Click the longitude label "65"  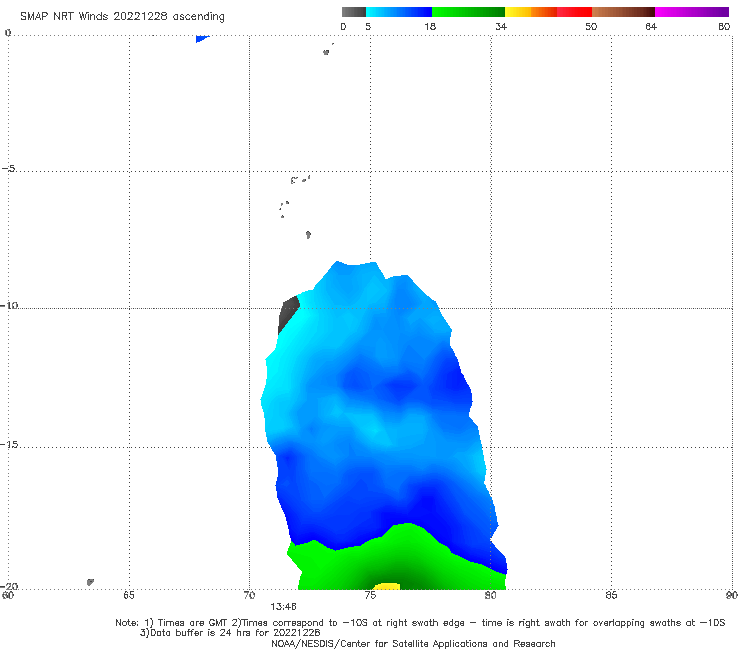pyautogui.click(x=128, y=595)
